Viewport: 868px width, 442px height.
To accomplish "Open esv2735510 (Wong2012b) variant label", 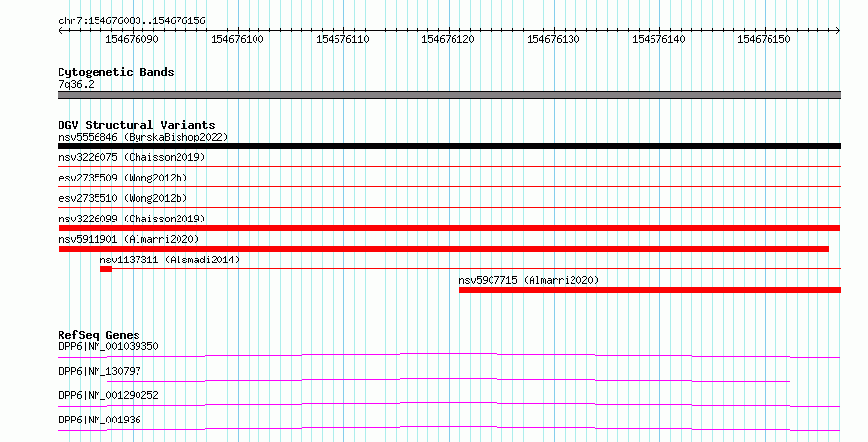I will coord(123,198).
